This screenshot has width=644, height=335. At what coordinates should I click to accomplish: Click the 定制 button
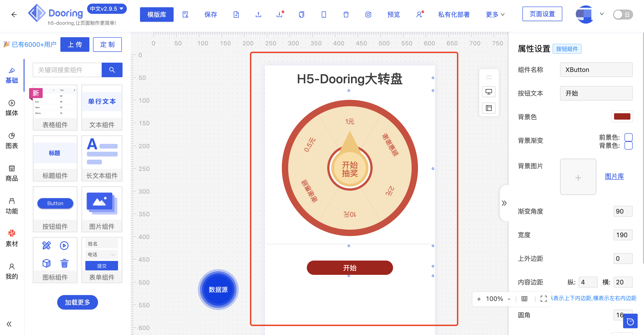(107, 44)
